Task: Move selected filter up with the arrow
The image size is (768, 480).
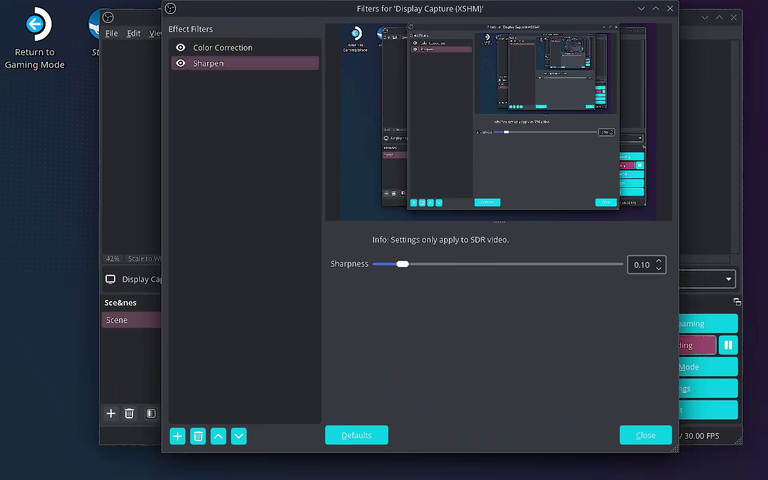Action: click(x=218, y=436)
